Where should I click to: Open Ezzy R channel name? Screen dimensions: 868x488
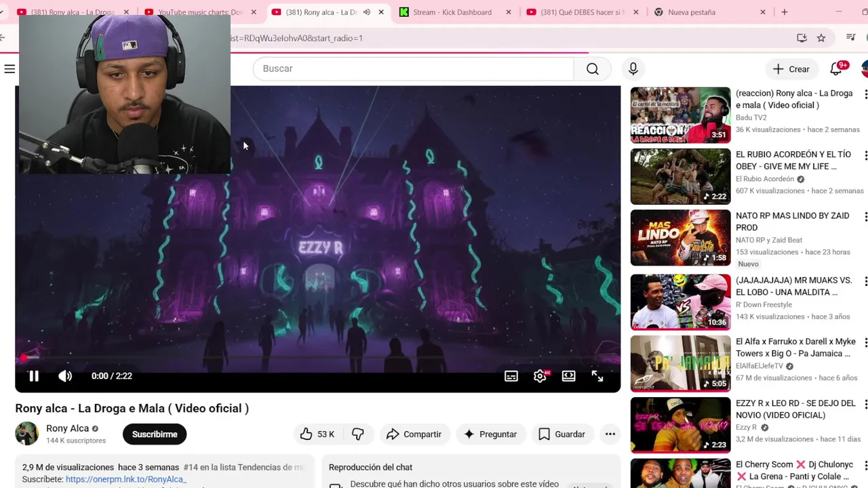pyautogui.click(x=747, y=427)
